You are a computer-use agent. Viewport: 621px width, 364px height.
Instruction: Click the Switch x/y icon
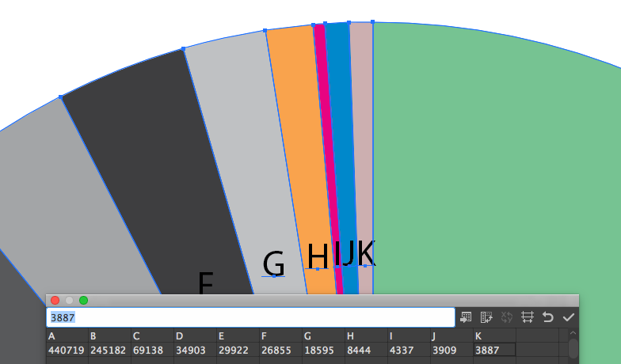pyautogui.click(x=507, y=317)
